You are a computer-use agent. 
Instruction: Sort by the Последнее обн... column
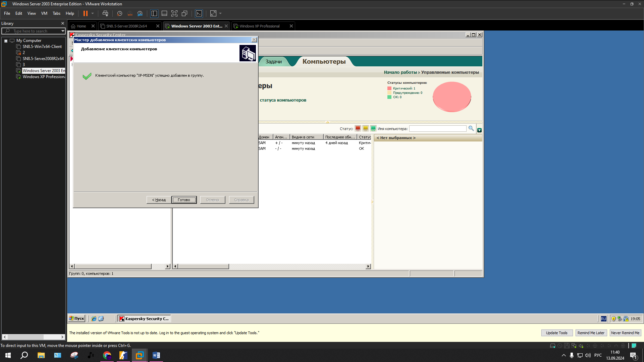tap(340, 137)
